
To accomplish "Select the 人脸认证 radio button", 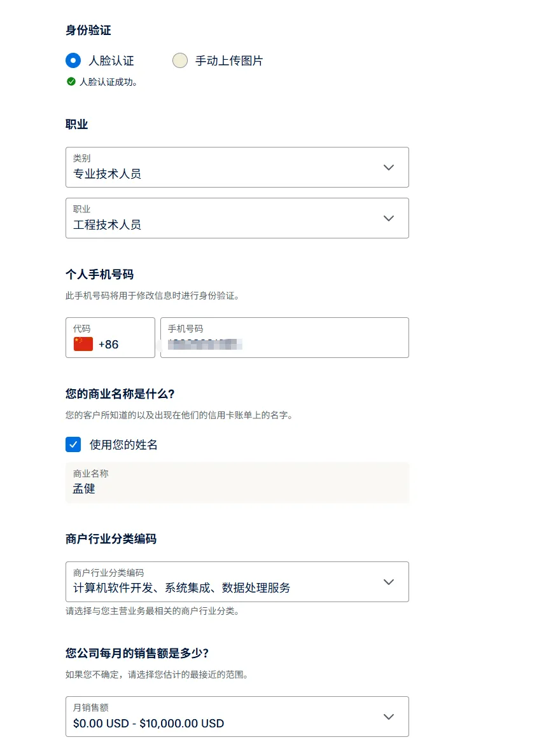I will [73, 61].
